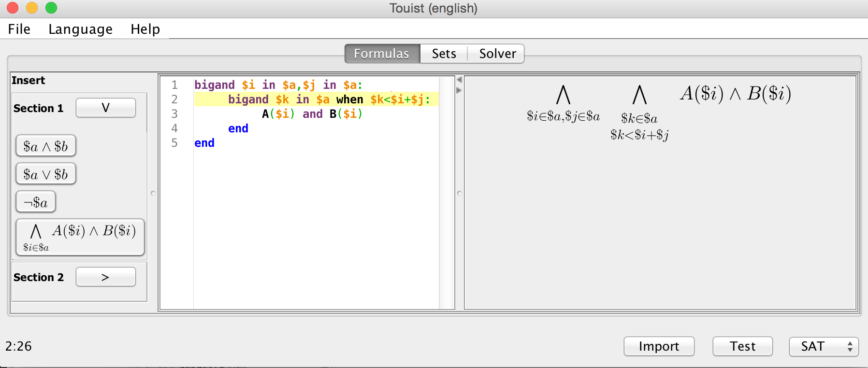Switch to the Sets tab
The image size is (868, 368).
pyautogui.click(x=444, y=54)
